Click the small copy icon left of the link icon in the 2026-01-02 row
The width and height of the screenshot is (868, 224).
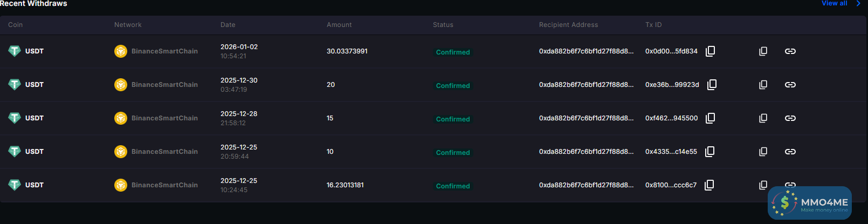[x=763, y=51]
